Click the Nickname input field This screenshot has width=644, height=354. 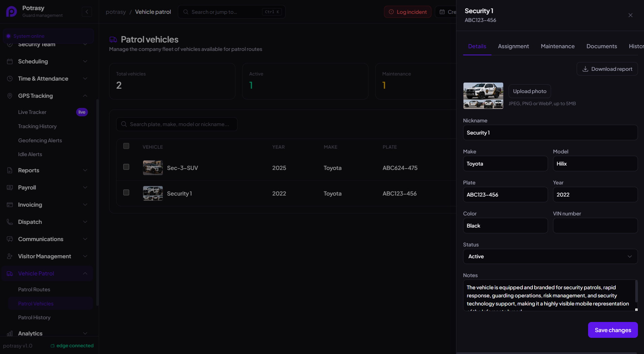coord(550,132)
